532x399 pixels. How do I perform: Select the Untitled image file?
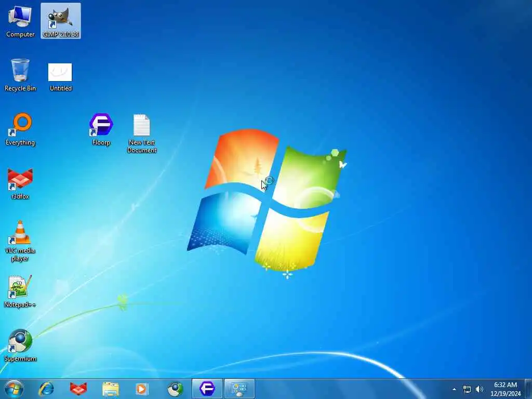(60, 77)
